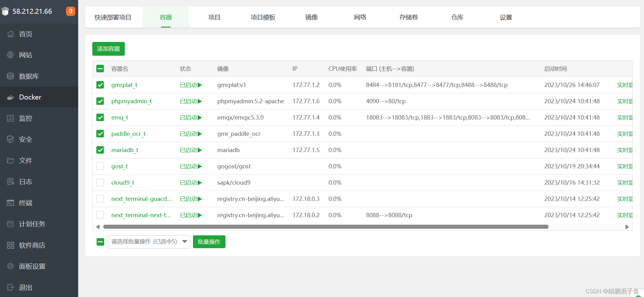Click the Docker whale icon
The image size is (644, 297).
tap(11, 97)
